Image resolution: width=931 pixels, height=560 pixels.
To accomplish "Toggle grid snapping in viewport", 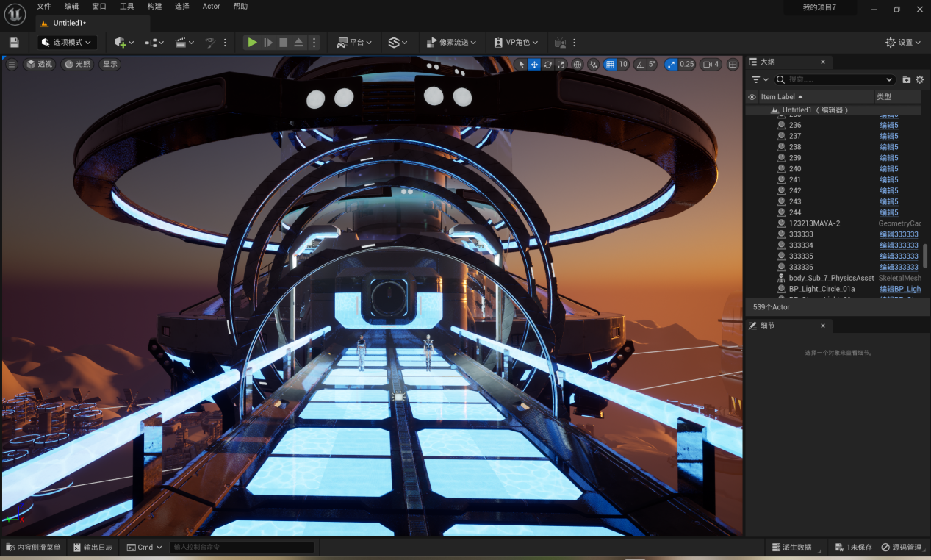I will (610, 65).
